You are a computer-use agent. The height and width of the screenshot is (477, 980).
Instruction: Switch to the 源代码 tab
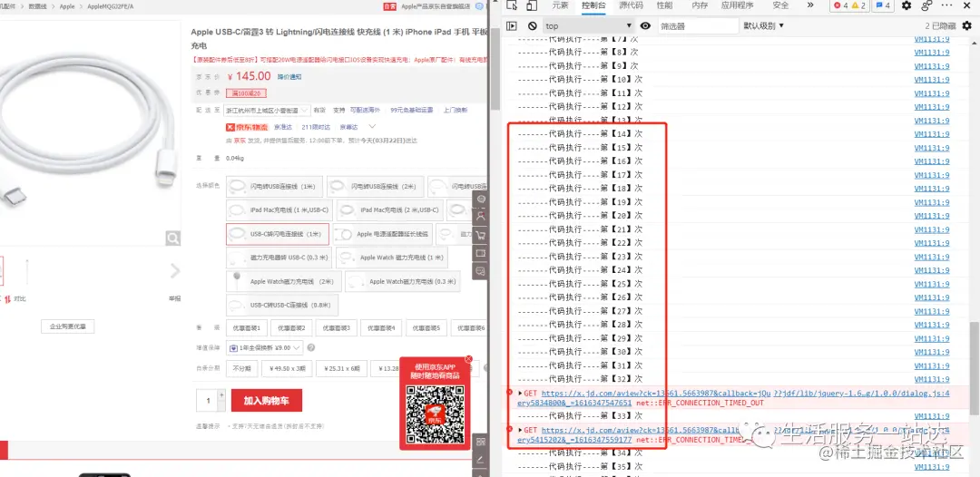click(x=631, y=5)
